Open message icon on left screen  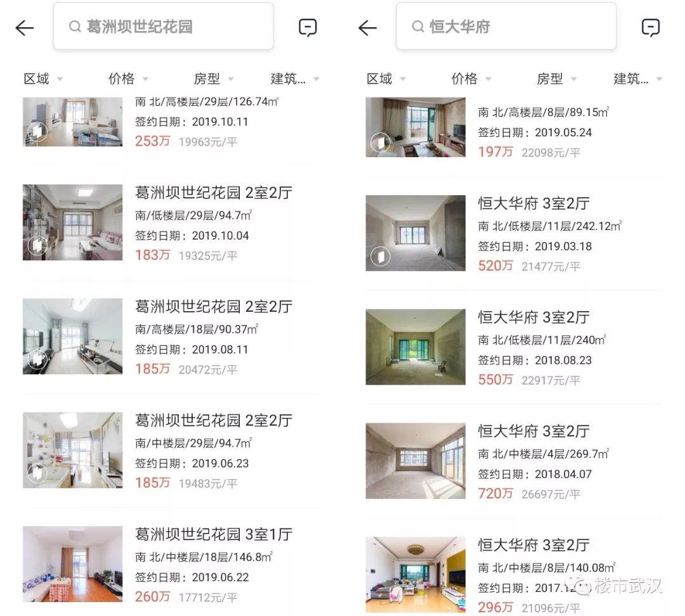point(308,27)
